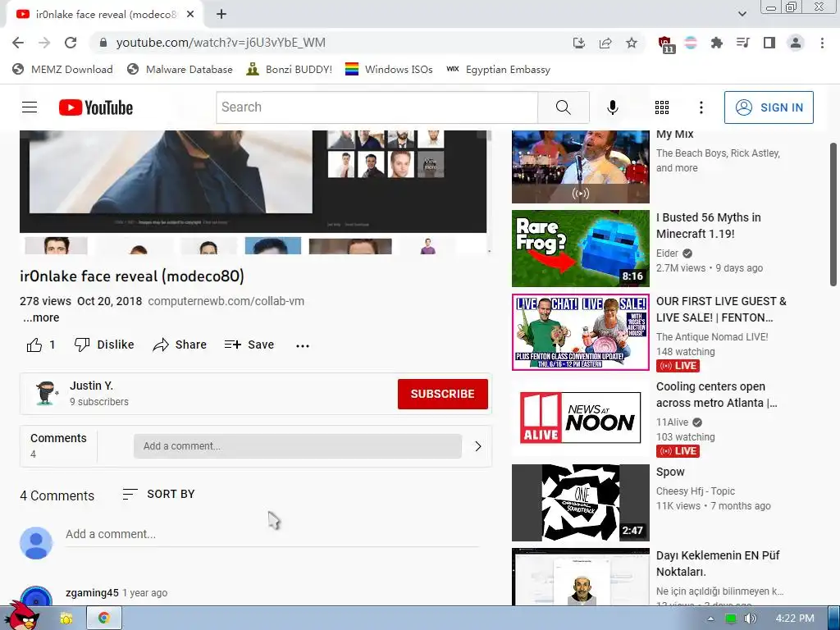Click the browser address bar URL
Image resolution: width=840 pixels, height=630 pixels.
click(x=221, y=43)
